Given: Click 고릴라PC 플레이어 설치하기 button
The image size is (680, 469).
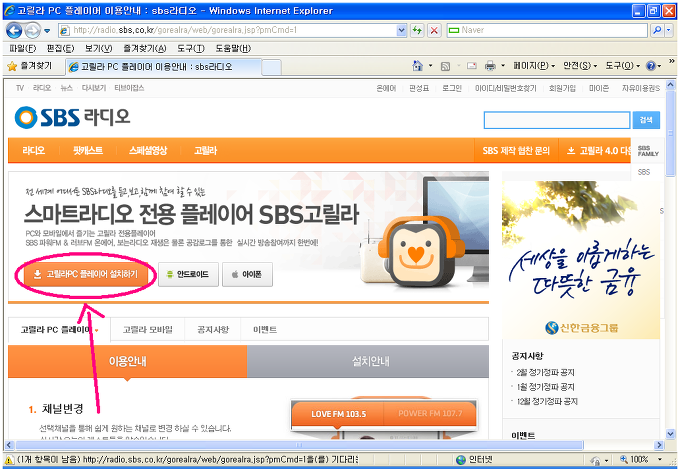Looking at the screenshot, I should [86, 274].
